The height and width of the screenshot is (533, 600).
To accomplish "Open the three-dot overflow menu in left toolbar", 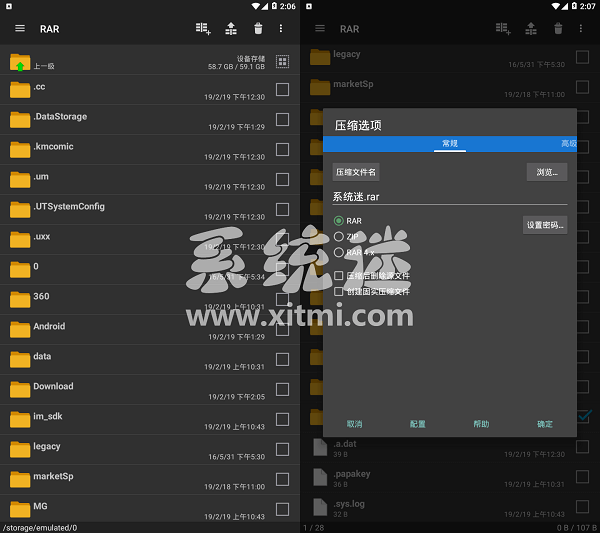I will [x=281, y=28].
